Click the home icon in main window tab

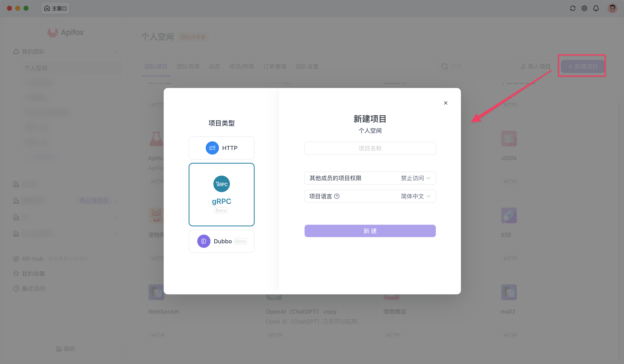47,8
